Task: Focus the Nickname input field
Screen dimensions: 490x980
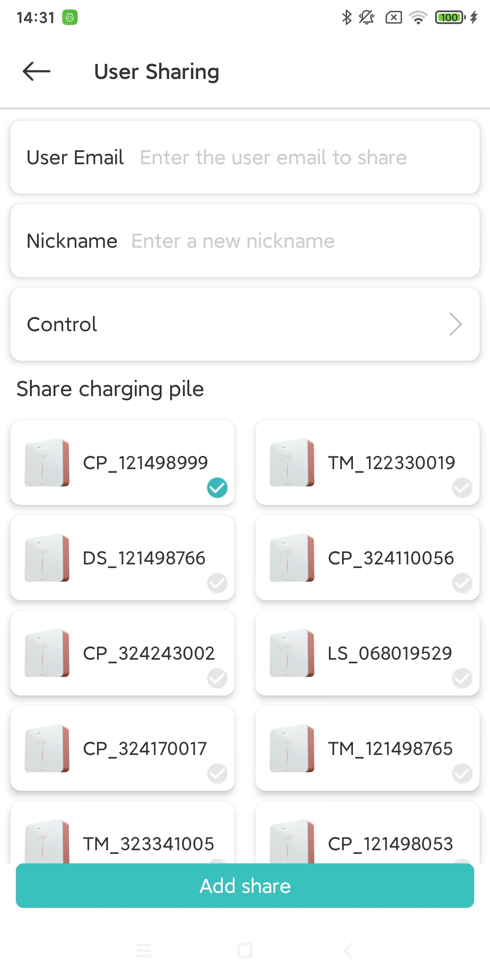Action: (295, 241)
